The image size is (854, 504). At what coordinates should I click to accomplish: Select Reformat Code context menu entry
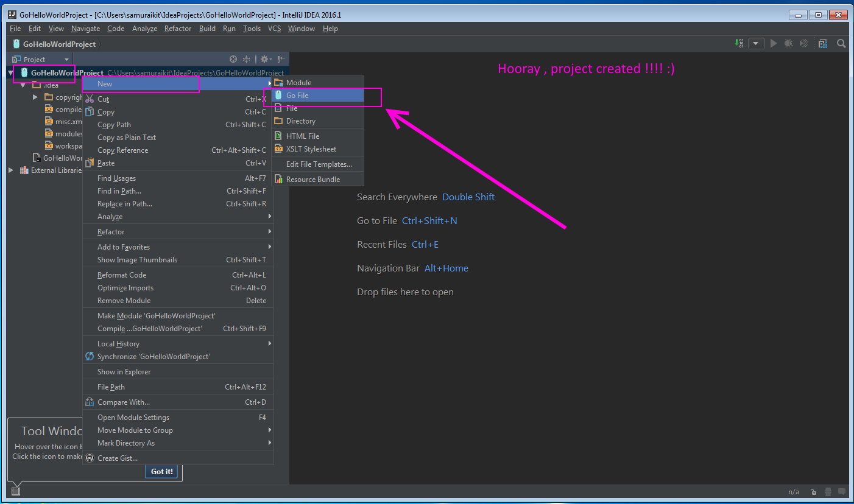tap(178, 275)
